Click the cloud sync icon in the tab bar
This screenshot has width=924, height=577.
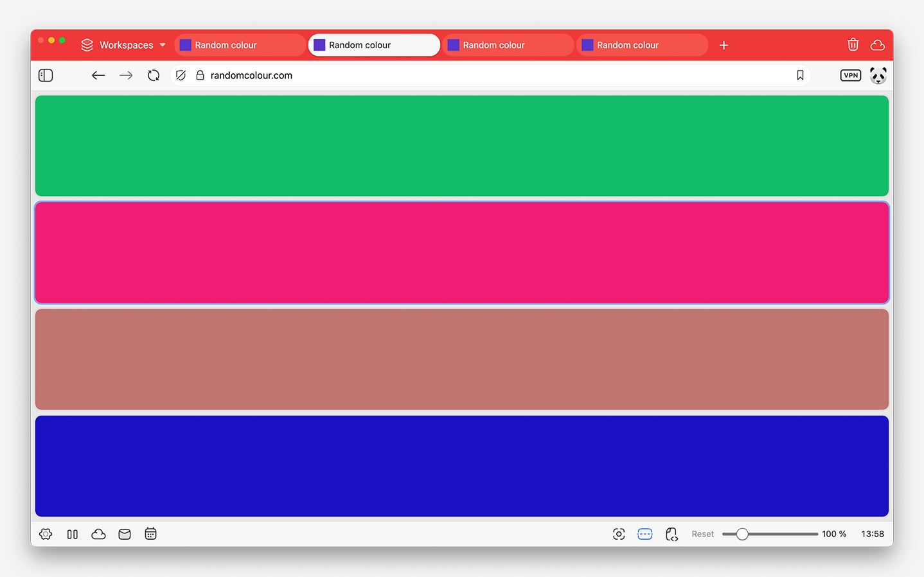click(877, 45)
